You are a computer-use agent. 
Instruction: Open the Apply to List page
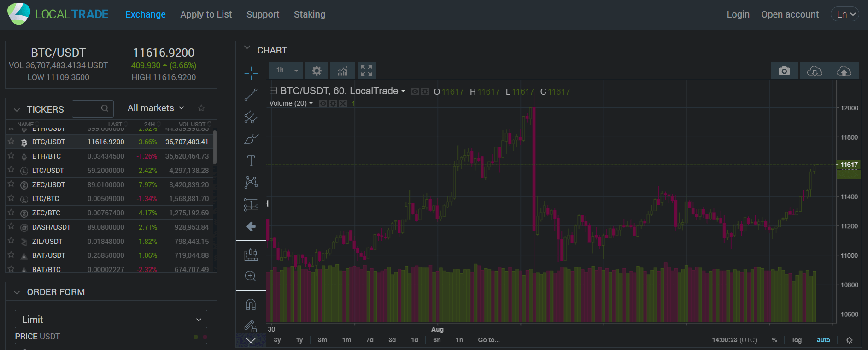pos(206,14)
